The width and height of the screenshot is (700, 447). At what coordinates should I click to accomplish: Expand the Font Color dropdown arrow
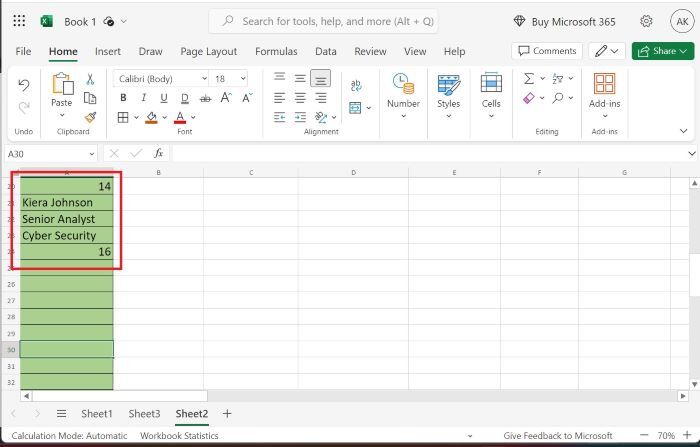(193, 117)
